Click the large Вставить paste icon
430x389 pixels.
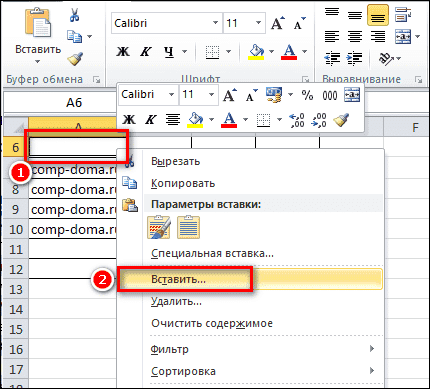coord(38,23)
